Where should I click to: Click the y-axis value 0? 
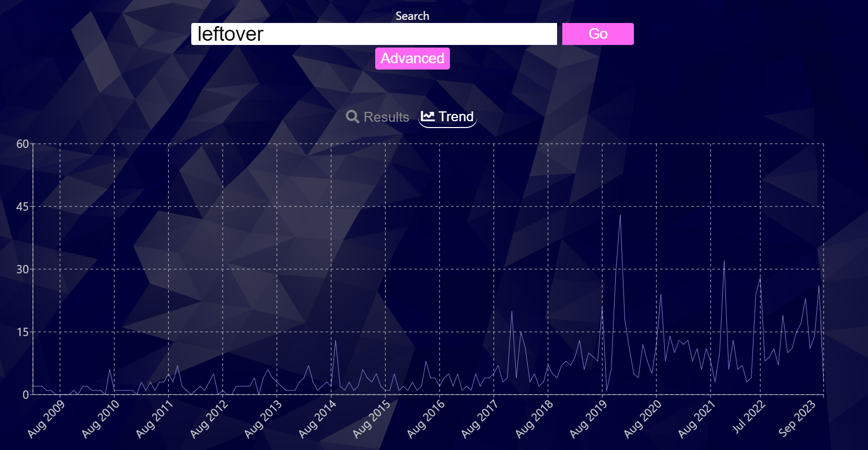(26, 395)
